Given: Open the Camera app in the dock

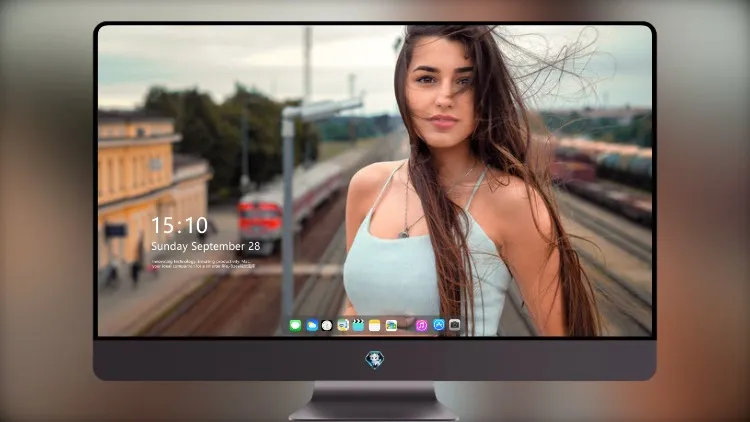Looking at the screenshot, I should pos(454,325).
